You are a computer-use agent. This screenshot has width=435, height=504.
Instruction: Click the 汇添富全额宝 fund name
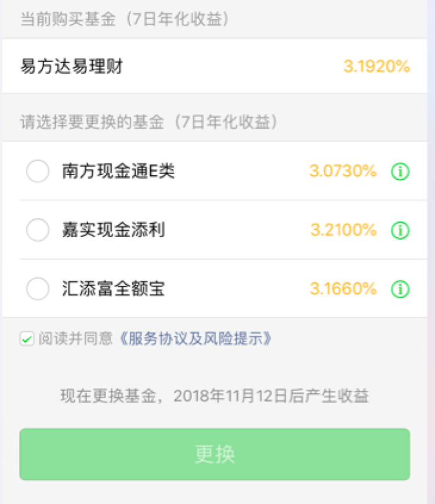[114, 289]
